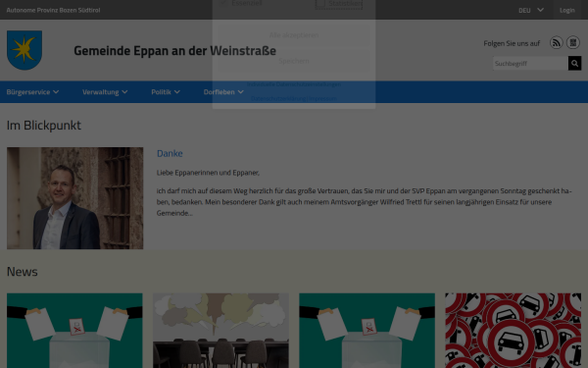
Task: Open the mayor portrait photo
Action: [x=75, y=198]
